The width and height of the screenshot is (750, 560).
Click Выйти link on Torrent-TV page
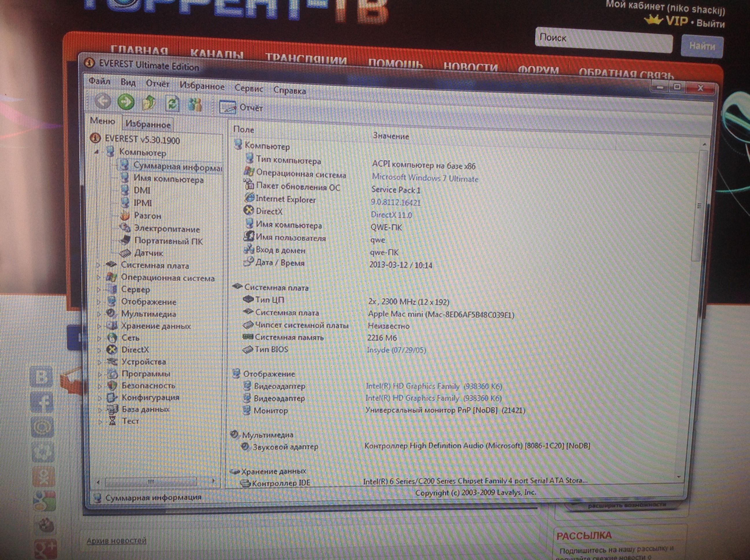[x=711, y=24]
